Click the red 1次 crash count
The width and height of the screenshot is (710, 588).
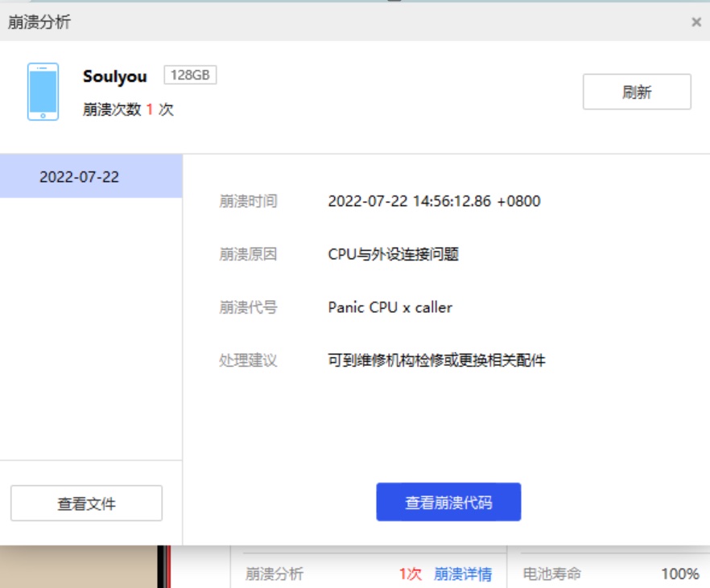[x=410, y=574]
